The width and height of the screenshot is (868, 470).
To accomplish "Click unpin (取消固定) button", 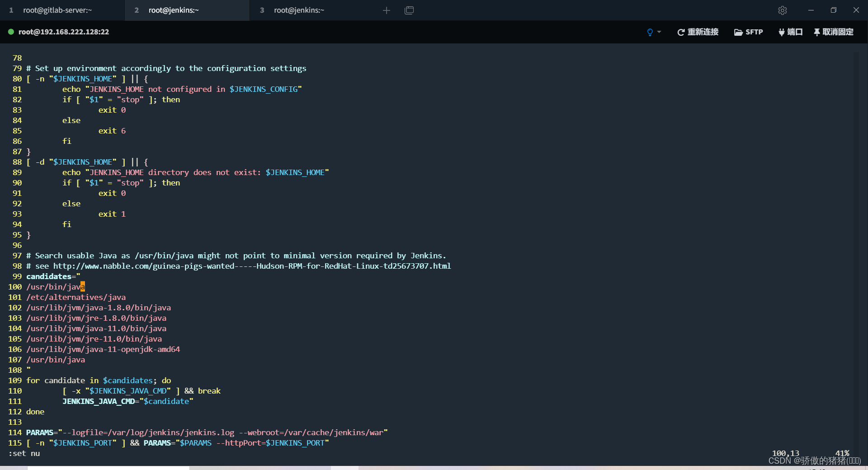I will [833, 32].
